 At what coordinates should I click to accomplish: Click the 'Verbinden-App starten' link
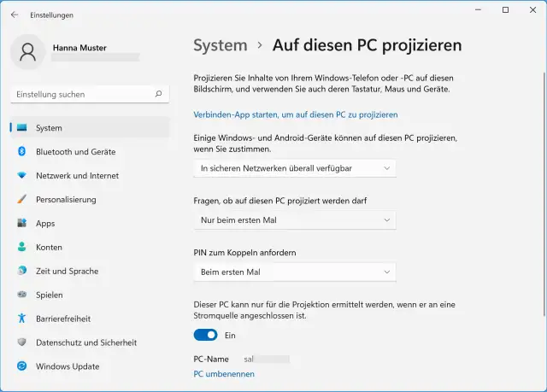click(x=296, y=114)
